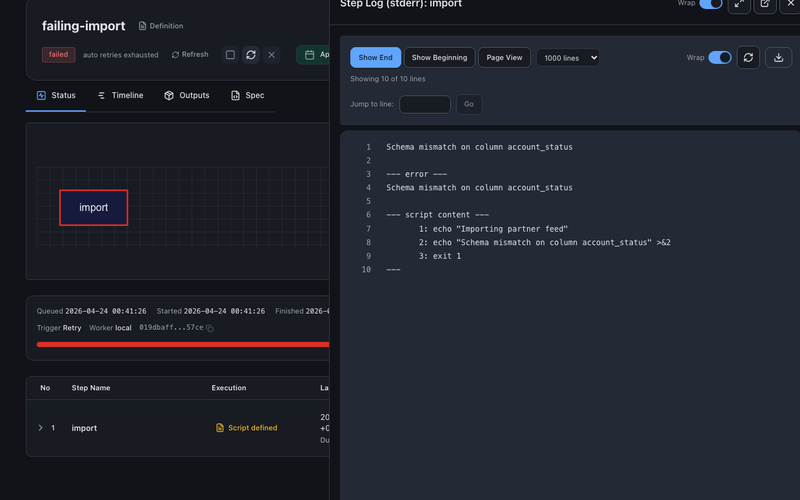Click the log reload icon button
This screenshot has width=800, height=500.
point(748,58)
